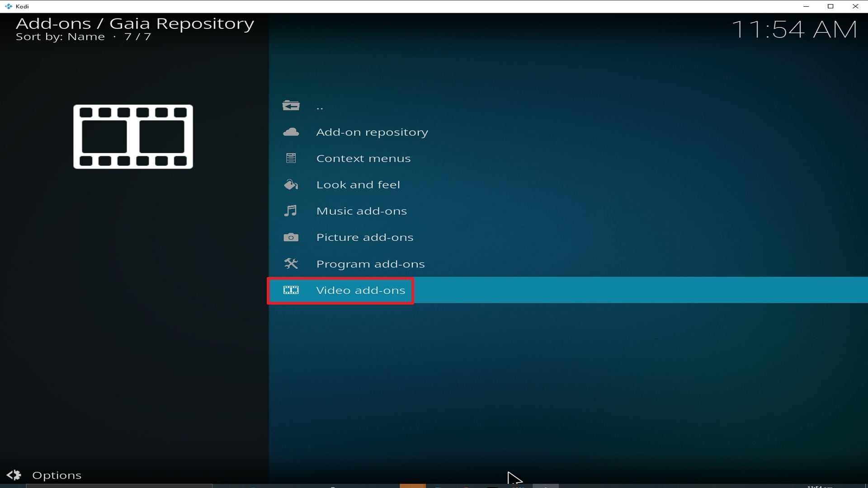Viewport: 868px width, 488px height.
Task: Click the tools icon beside Program add-ons
Action: point(291,263)
